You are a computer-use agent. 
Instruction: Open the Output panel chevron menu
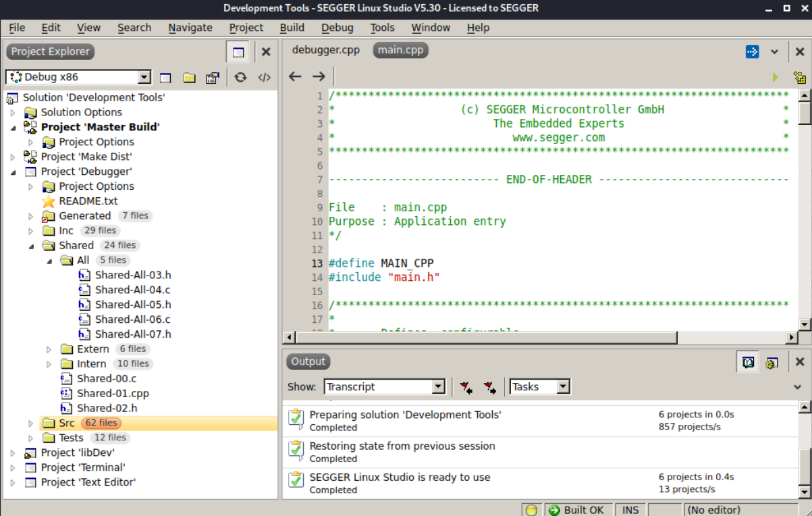tap(799, 387)
